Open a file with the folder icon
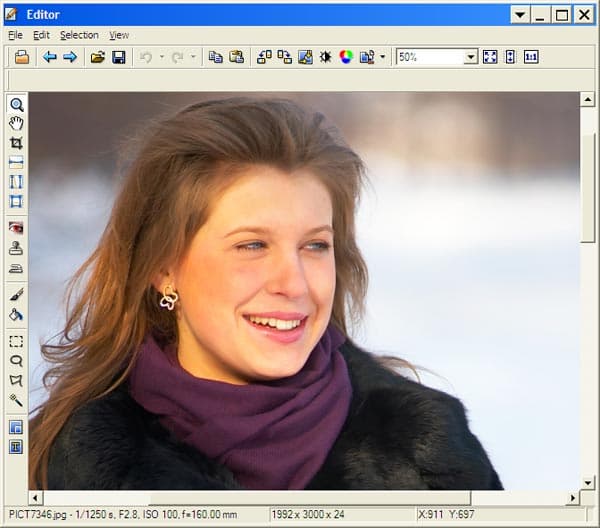The height and width of the screenshot is (528, 600). 98,57
